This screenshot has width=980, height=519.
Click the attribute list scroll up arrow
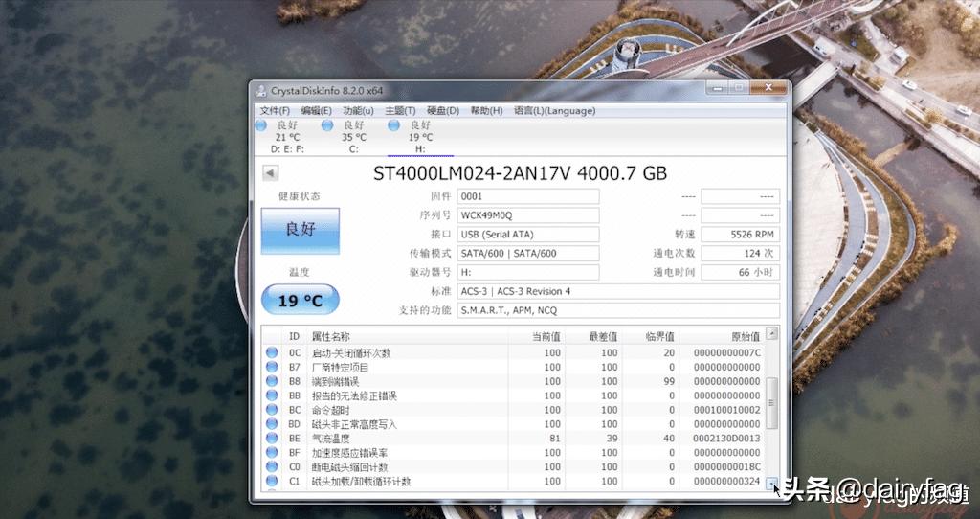click(x=772, y=334)
